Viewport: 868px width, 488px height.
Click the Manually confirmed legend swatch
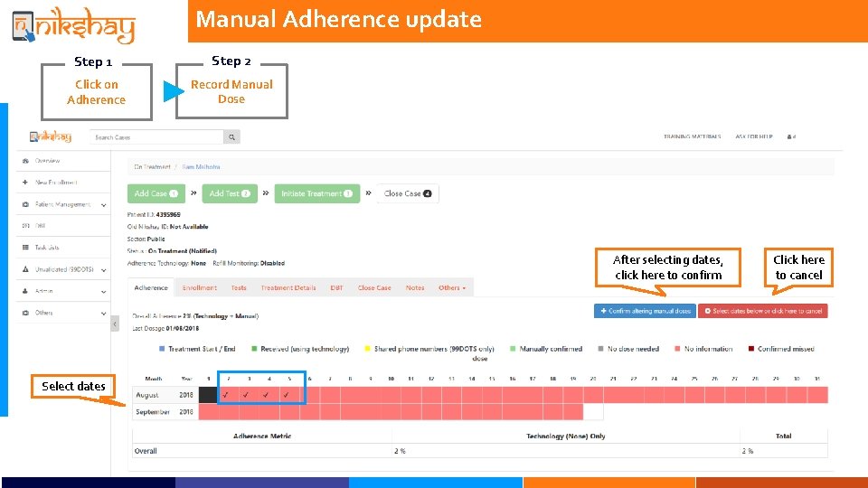click(x=513, y=349)
